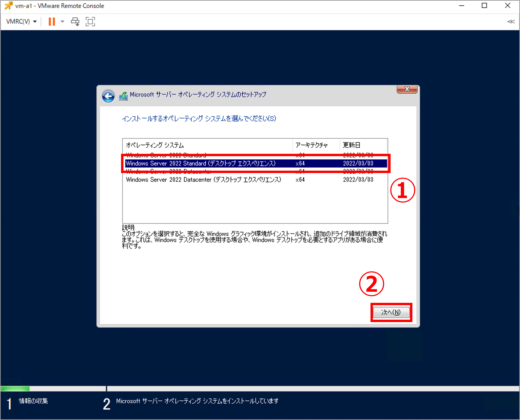Click the VMware Remote Console app icon

(9, 6)
